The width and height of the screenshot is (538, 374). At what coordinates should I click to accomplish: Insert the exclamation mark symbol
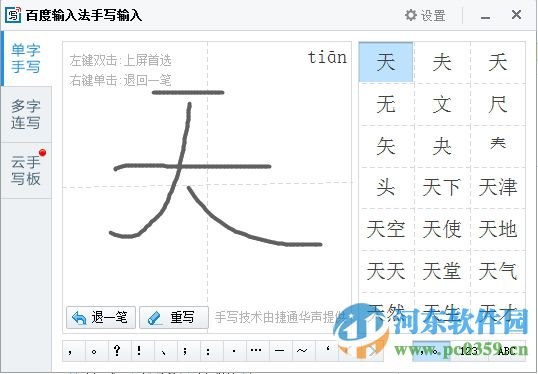143,351
